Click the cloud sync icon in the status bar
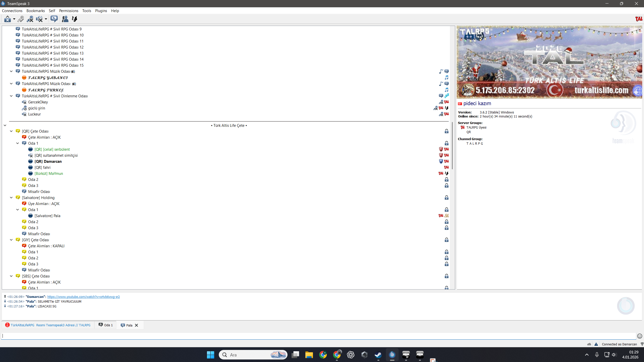This screenshot has width=644, height=362. (589, 344)
